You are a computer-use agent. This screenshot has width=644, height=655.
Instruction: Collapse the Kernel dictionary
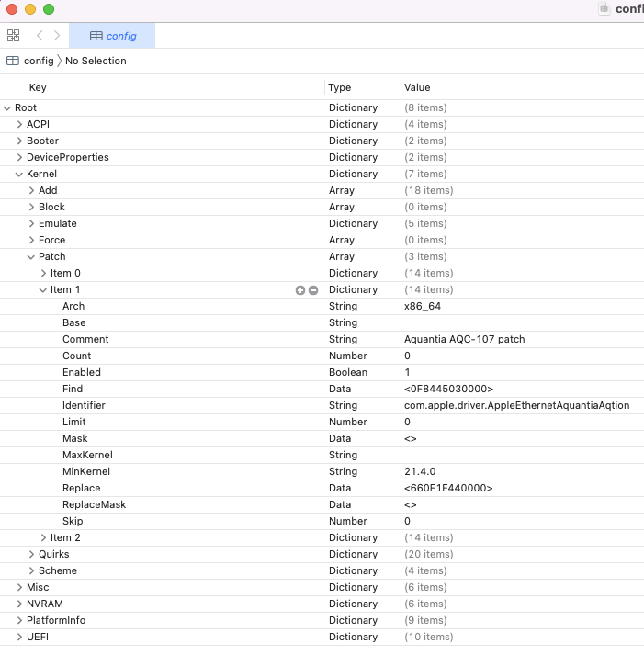pyautogui.click(x=19, y=175)
